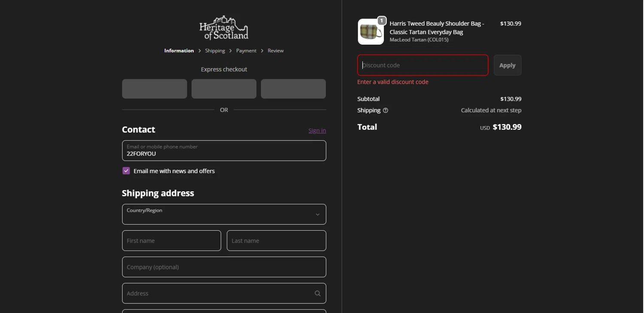
Task: Uncheck Email me with news and offers
Action: point(126,171)
